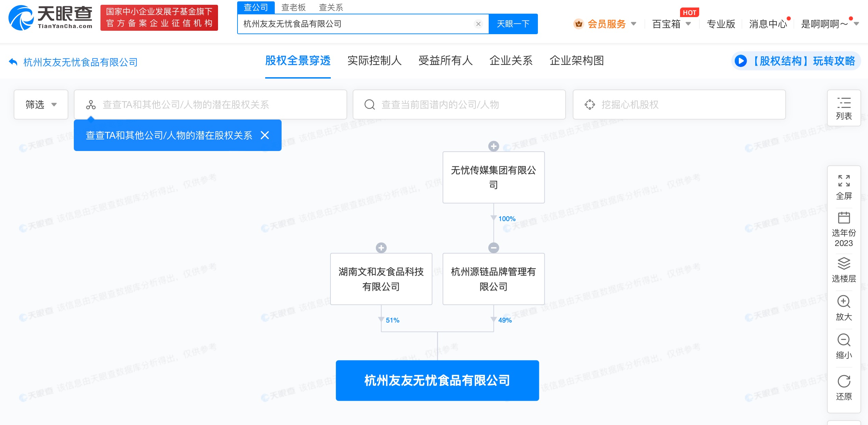Click the back arrow icon beside company name
The height and width of the screenshot is (425, 868).
(13, 62)
